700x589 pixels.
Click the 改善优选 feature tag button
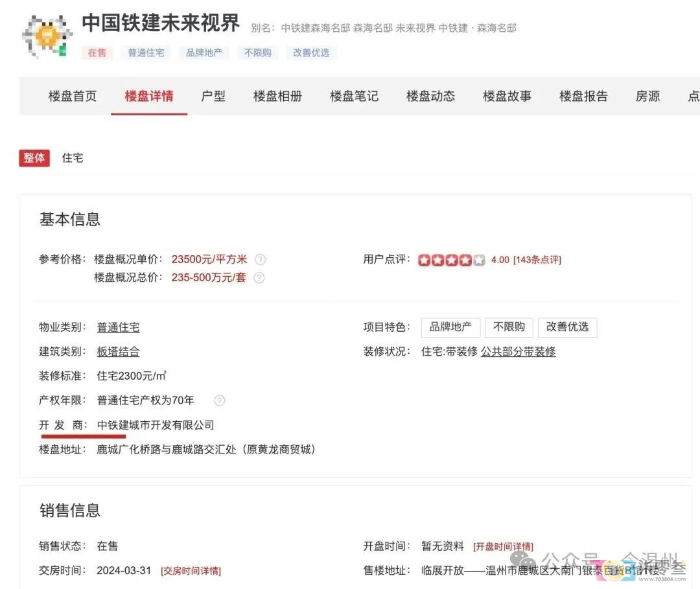567,327
